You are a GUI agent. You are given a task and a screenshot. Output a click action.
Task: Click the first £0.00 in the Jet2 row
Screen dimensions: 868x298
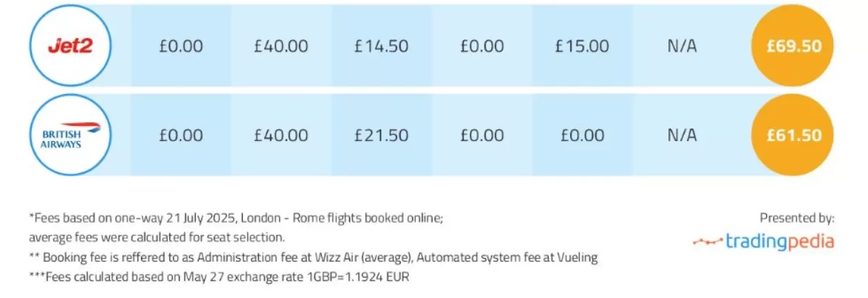coord(180,46)
